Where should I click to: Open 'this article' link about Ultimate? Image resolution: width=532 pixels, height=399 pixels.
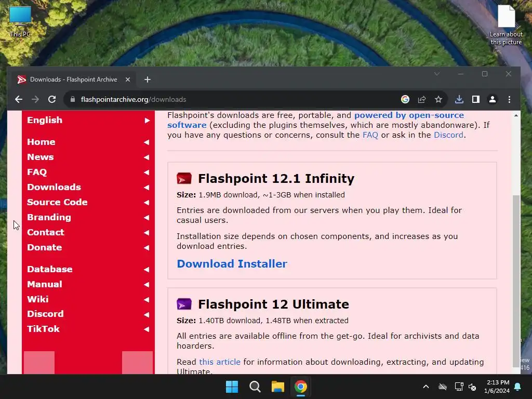click(x=220, y=362)
